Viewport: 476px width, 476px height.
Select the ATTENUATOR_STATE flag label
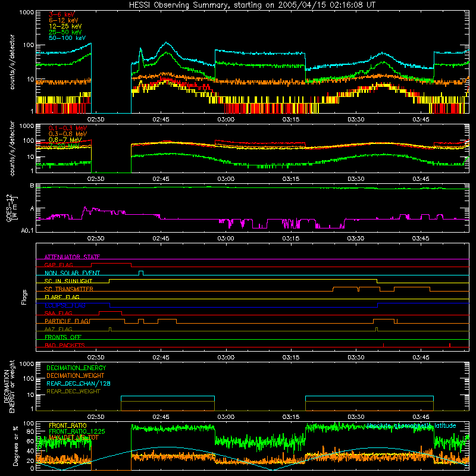coord(72,257)
